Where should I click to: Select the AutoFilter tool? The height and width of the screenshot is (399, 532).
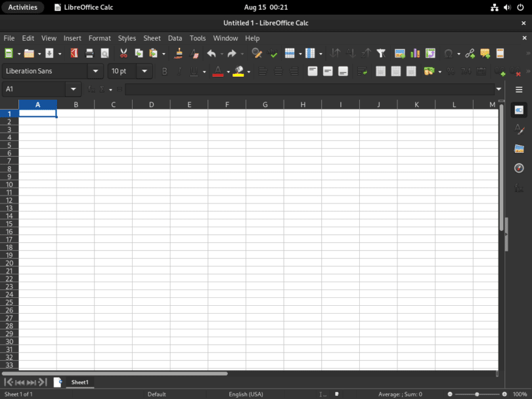[382, 53]
